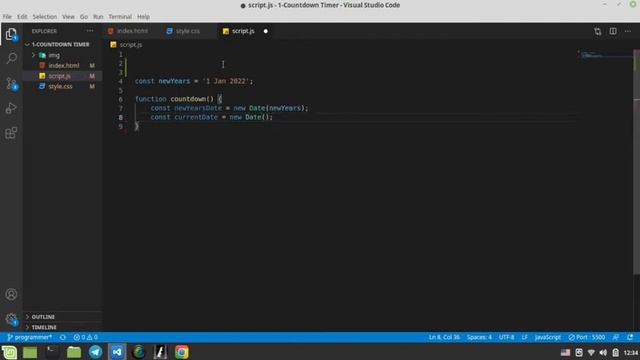Open index.html in the explorer

coord(64,65)
